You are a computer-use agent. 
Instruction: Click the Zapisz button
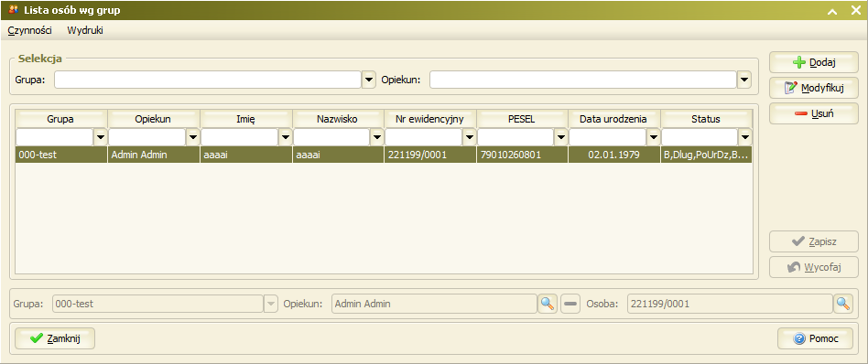click(814, 241)
